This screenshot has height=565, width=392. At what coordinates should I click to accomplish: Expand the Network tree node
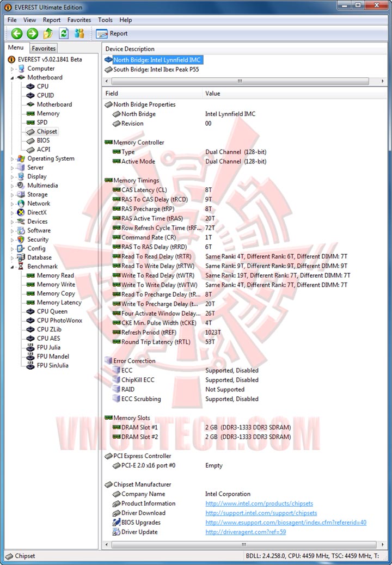tap(12, 204)
